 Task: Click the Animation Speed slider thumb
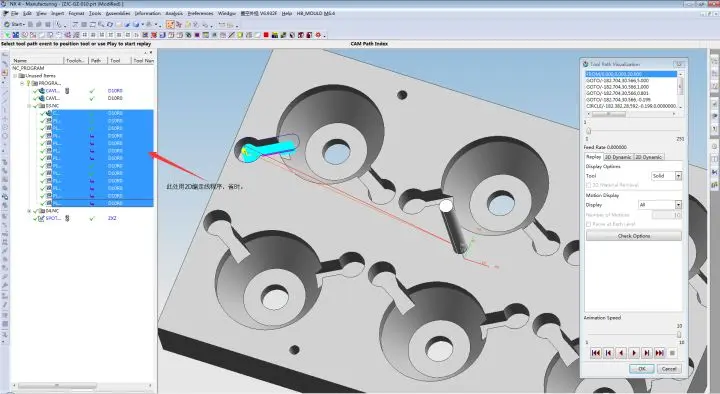tap(679, 334)
